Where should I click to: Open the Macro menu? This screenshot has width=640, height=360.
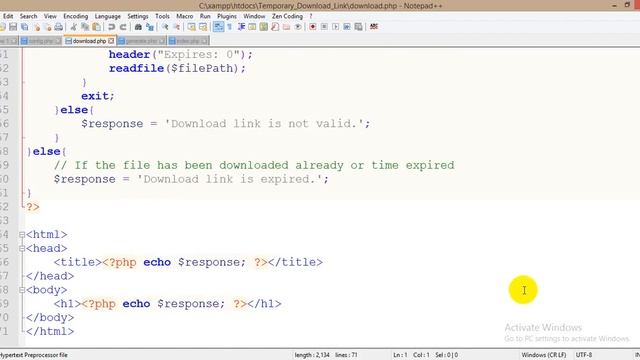click(x=184, y=16)
